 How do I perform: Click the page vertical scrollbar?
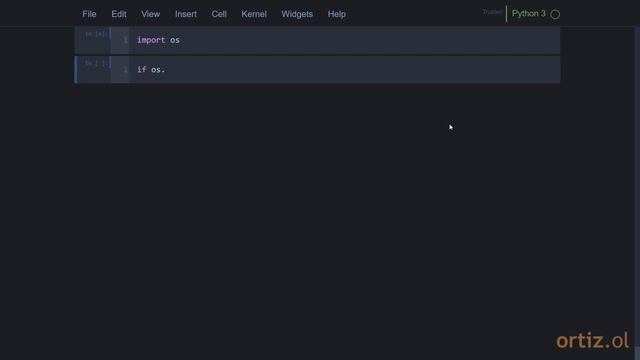(x=637, y=192)
